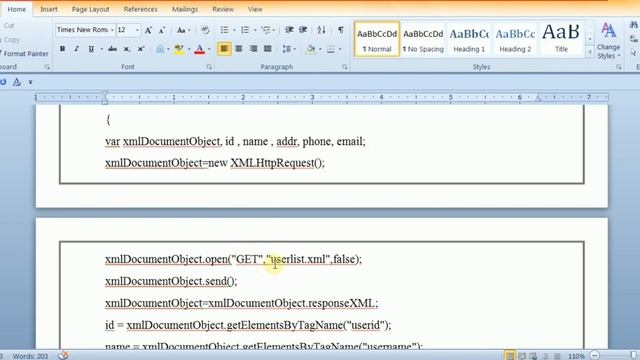Image resolution: width=640 pixels, height=360 pixels.
Task: Click Change Styles button
Action: point(608,41)
